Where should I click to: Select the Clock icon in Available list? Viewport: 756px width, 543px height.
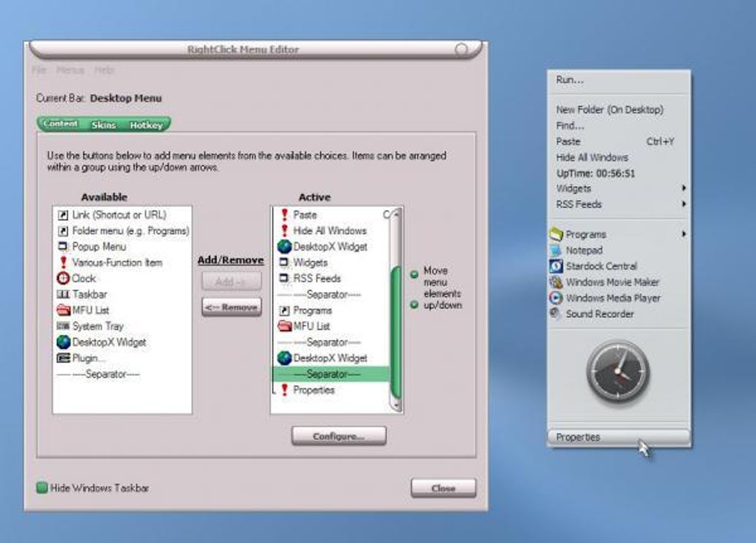click(63, 279)
